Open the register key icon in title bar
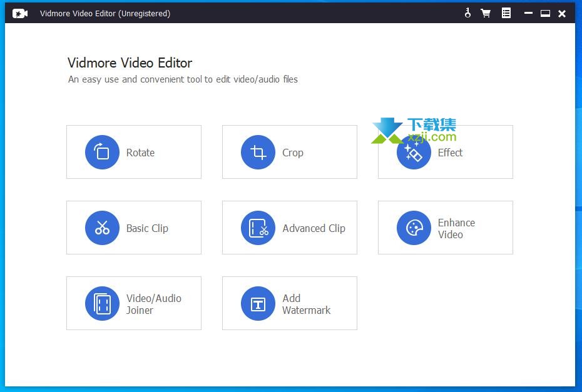Image resolution: width=582 pixels, height=392 pixels. click(467, 13)
